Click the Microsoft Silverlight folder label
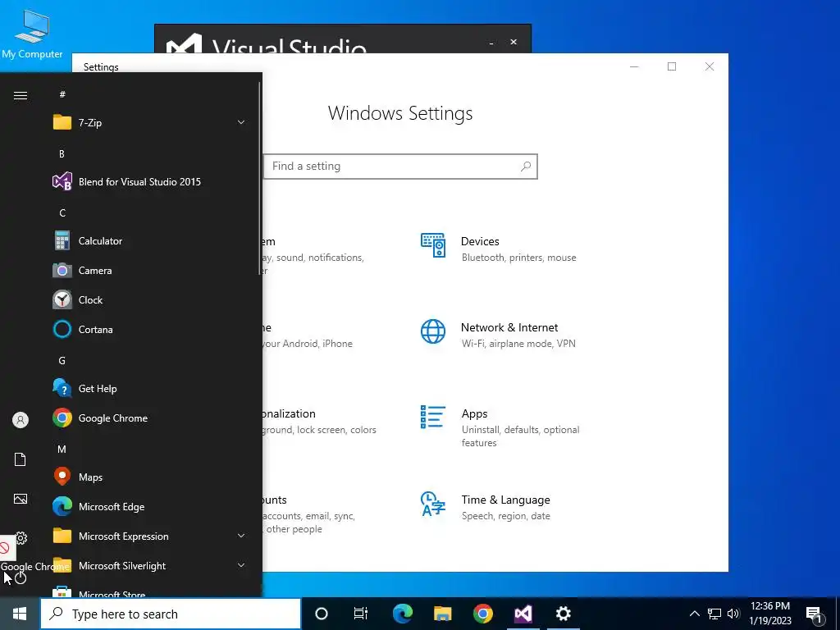 click(x=122, y=566)
